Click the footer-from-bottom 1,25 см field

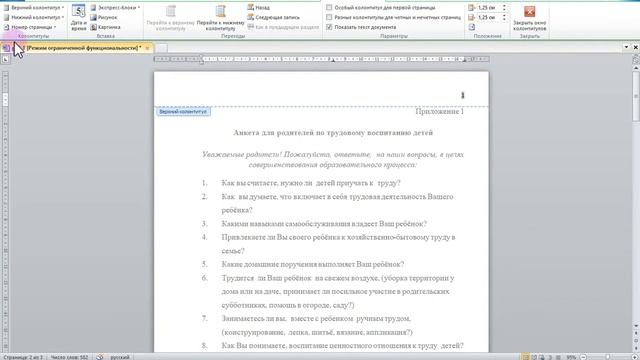(x=489, y=17)
